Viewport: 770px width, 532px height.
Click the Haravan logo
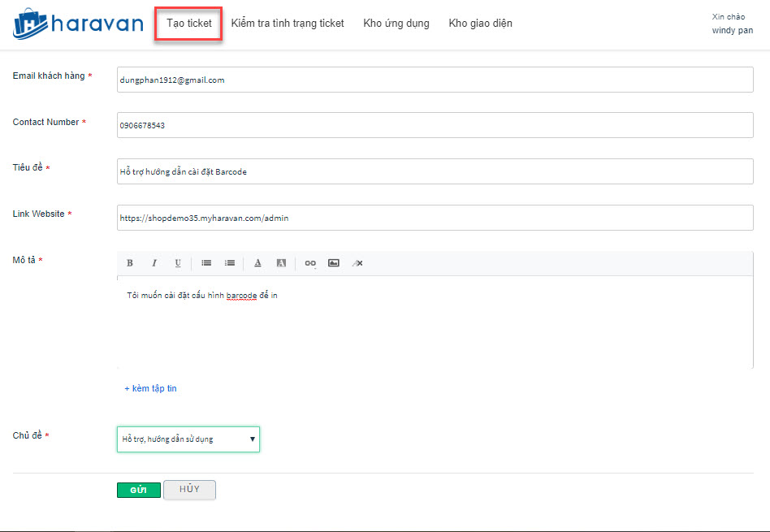[x=78, y=23]
